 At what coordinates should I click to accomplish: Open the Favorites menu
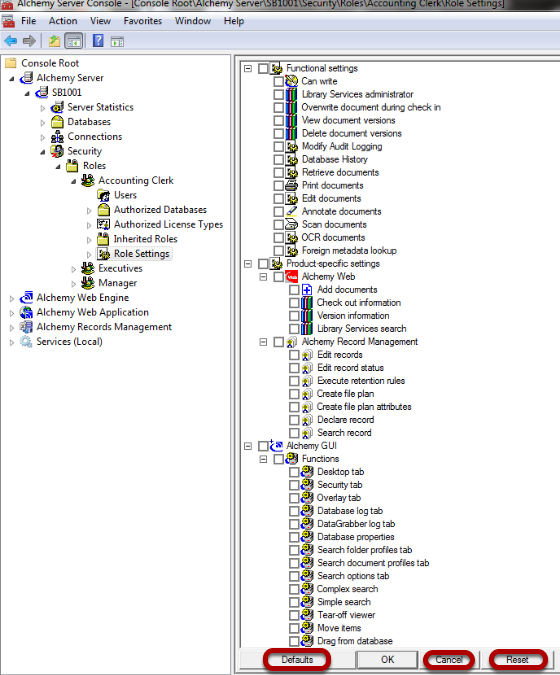coord(142,21)
